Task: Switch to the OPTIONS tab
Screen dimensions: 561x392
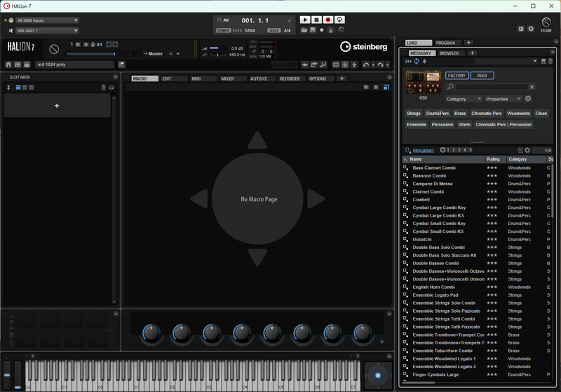Action: 321,79
